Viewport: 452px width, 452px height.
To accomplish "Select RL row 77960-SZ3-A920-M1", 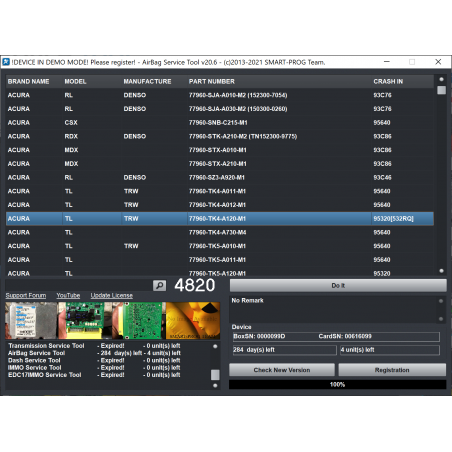I will coord(220,177).
